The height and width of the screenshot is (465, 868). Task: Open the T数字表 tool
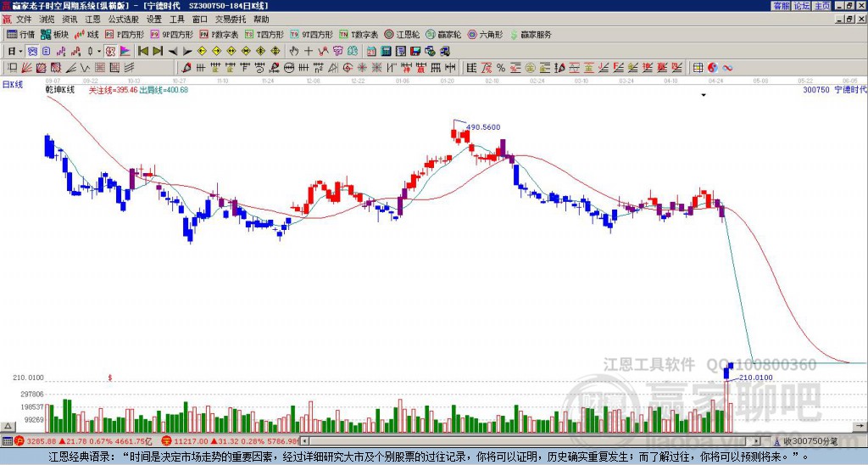(x=359, y=34)
